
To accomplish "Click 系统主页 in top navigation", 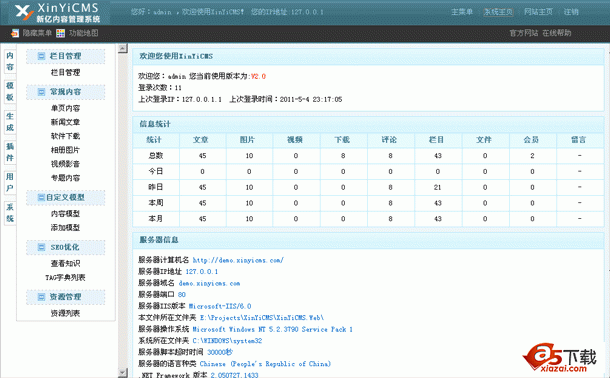I will (498, 12).
